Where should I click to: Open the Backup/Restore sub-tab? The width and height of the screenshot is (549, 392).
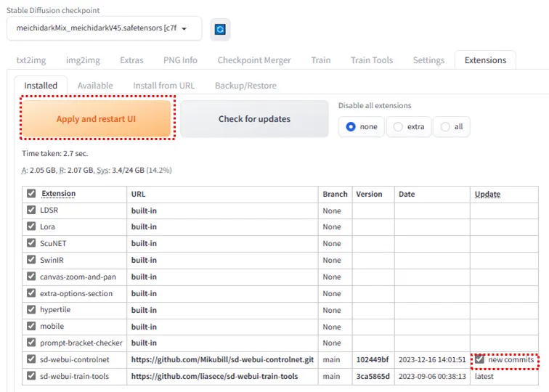click(245, 86)
